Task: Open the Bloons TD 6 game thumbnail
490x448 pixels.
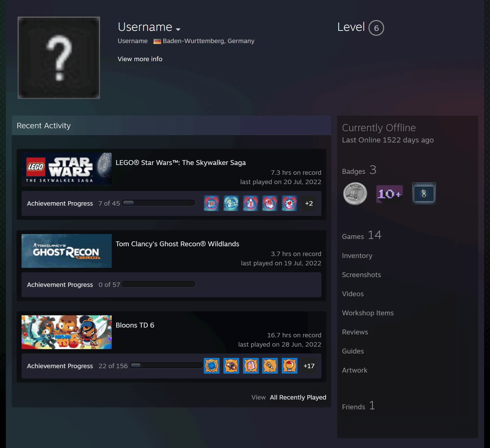Action: tap(67, 332)
